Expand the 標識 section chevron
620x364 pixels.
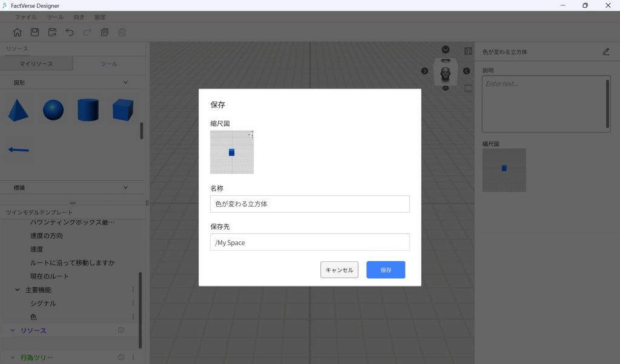[125, 188]
